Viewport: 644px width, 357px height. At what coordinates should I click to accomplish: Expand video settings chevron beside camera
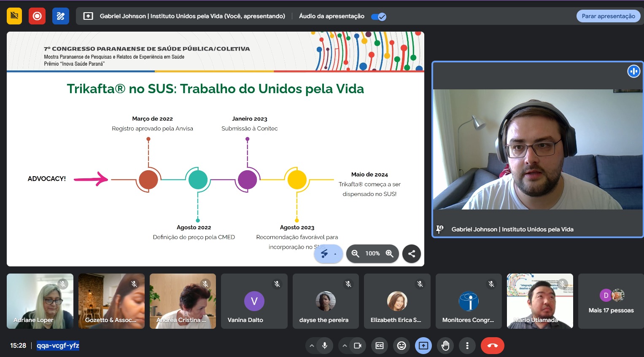(345, 346)
